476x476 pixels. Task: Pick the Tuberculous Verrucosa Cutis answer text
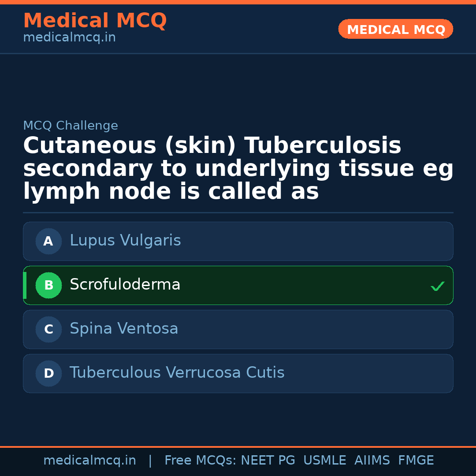[x=177, y=373]
